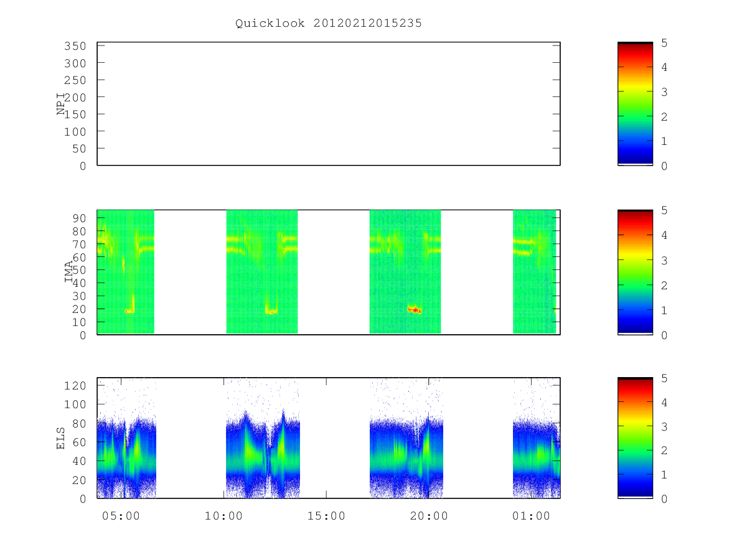Image resolution: width=747 pixels, height=560 pixels.
Task: Select the IMA y-axis label
Action: [x=68, y=273]
